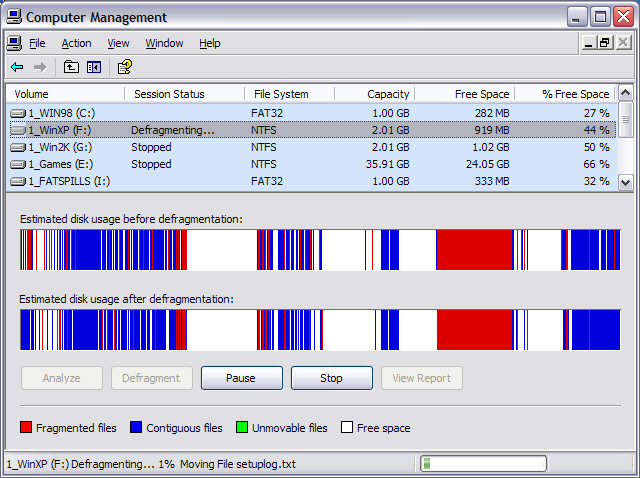
Task: Open the Help properties toolbar icon
Action: pos(124,67)
